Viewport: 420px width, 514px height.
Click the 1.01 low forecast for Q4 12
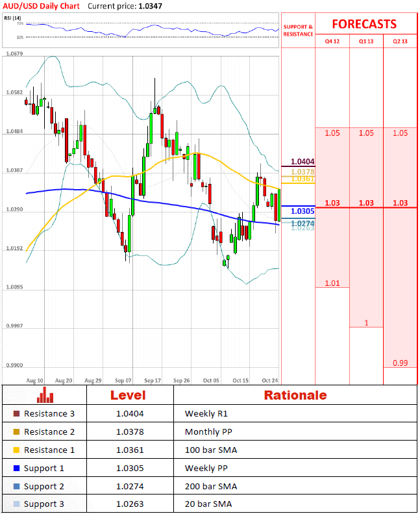(332, 283)
